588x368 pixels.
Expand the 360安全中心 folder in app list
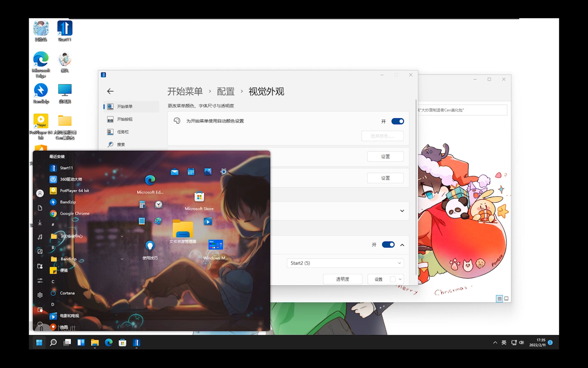tap(122, 236)
